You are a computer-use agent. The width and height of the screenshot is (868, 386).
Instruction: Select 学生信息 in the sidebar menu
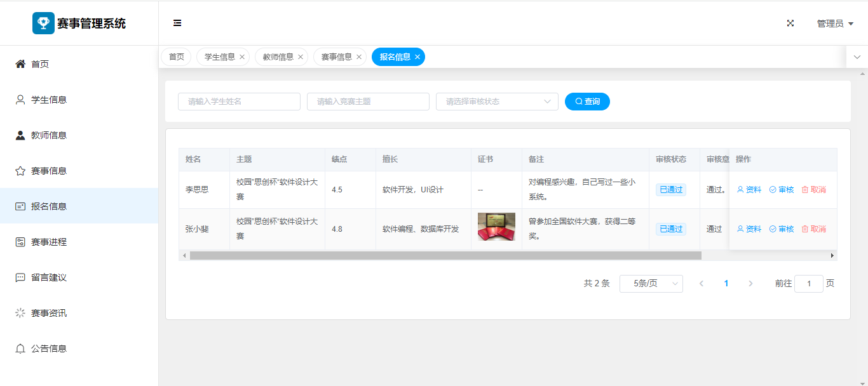coord(49,100)
